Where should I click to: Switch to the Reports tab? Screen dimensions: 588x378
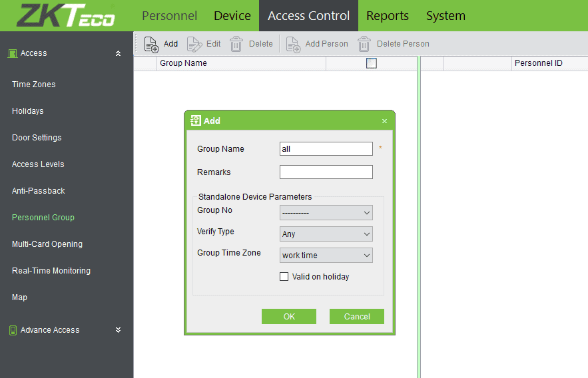coord(388,15)
